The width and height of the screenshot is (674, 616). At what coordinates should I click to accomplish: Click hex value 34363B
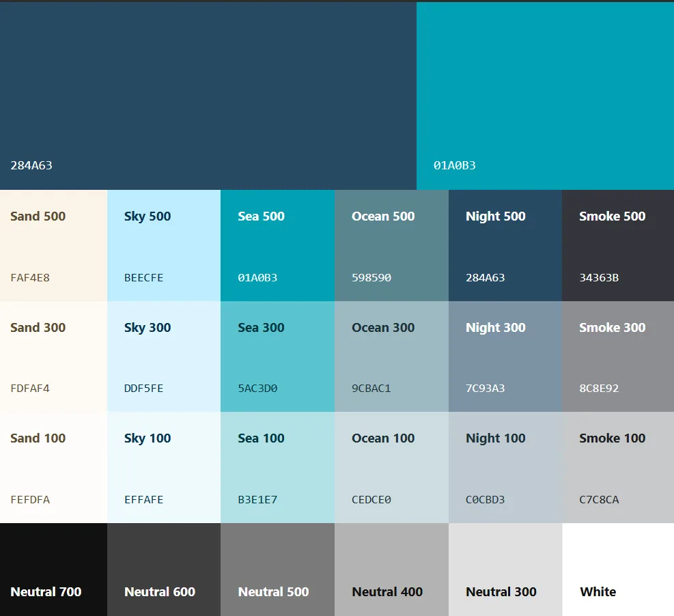pyautogui.click(x=599, y=278)
